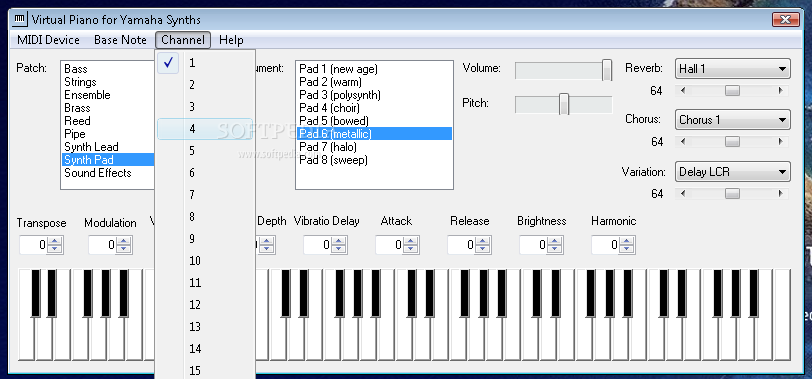This screenshot has height=379, width=812.
Task: Open the Reverb dropdown showing Hall 1
Action: [732, 68]
